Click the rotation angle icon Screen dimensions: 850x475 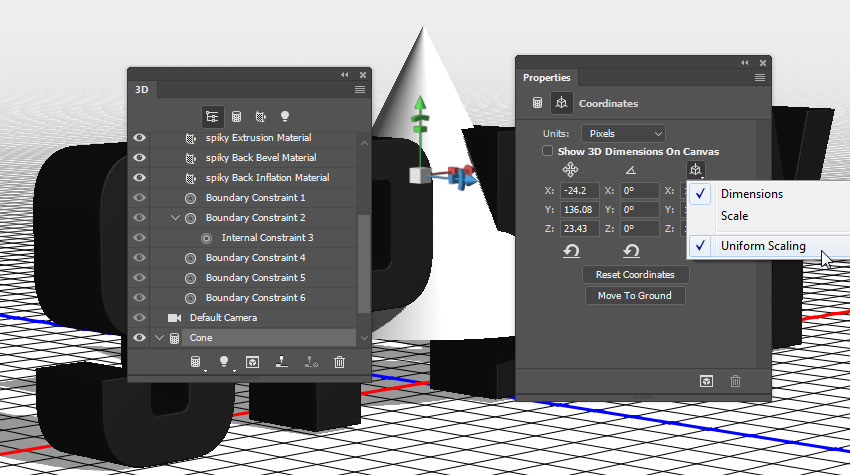[x=630, y=170]
